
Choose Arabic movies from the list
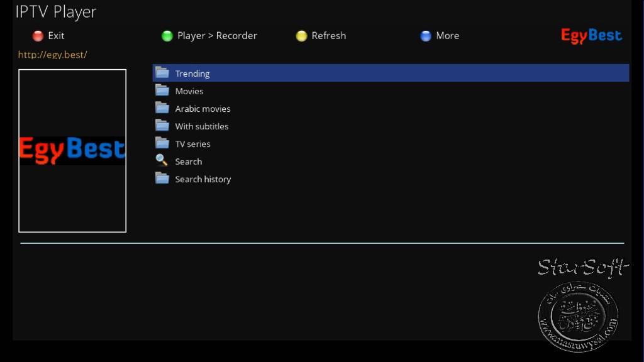coord(391,108)
